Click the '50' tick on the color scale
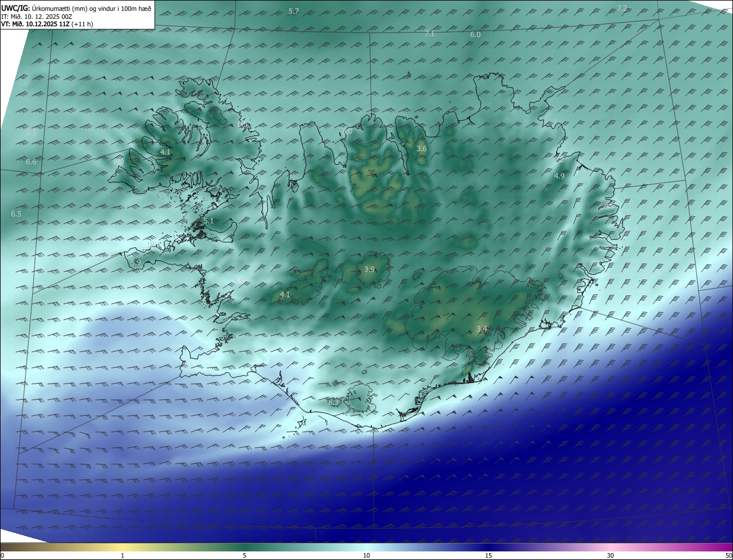733x560 pixels. [x=728, y=555]
